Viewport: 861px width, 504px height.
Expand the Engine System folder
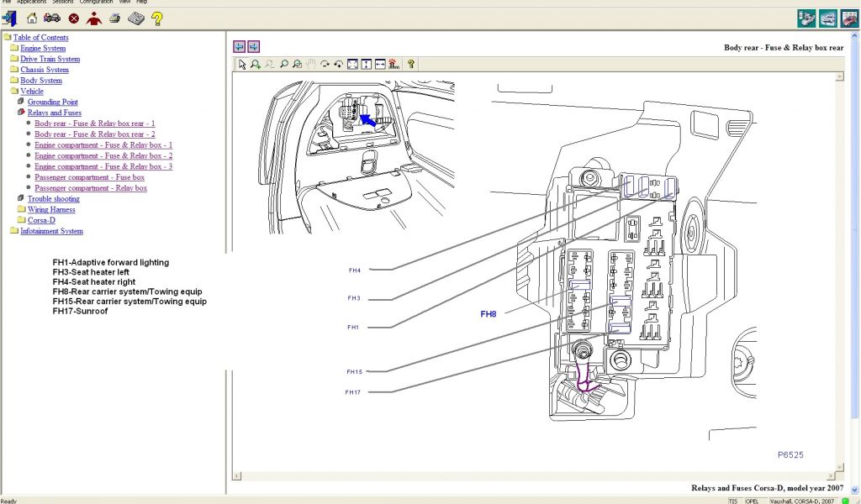click(43, 49)
